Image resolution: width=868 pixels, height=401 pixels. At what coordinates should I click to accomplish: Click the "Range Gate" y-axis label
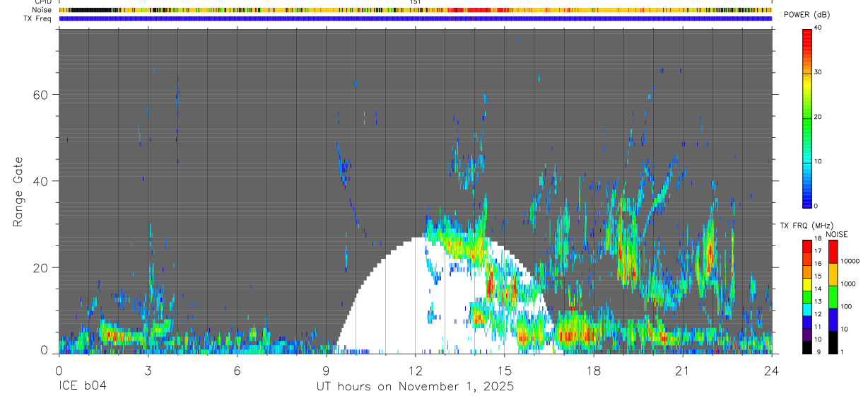[18, 190]
